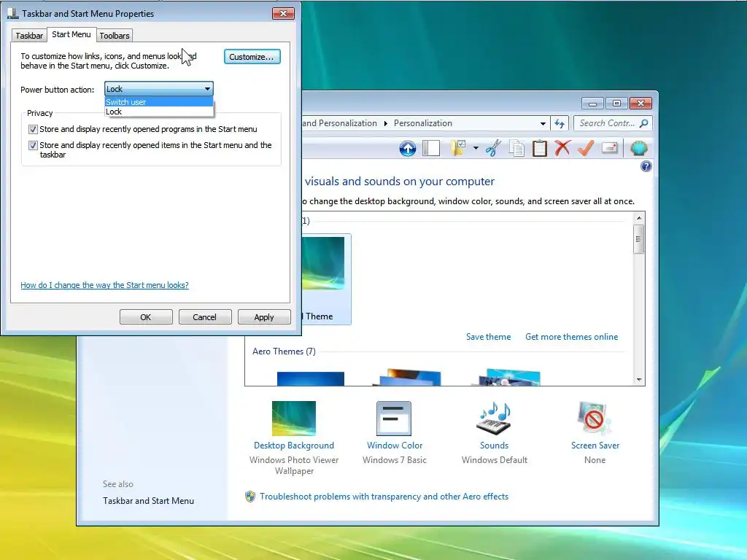The height and width of the screenshot is (560, 747).
Task: Expand the address bar history dropdown arrow
Action: [x=543, y=123]
